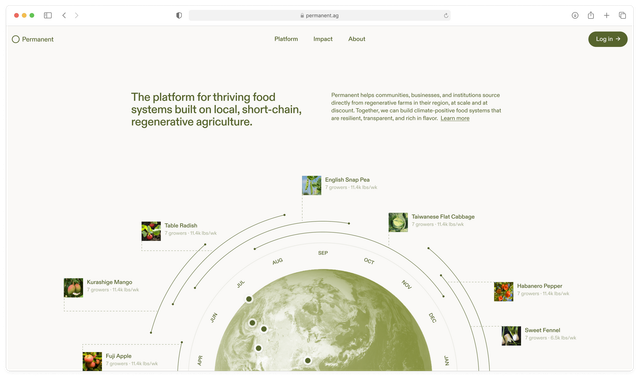The height and width of the screenshot is (378, 640).
Task: Click the SEP month marker on the dial
Action: click(x=323, y=253)
